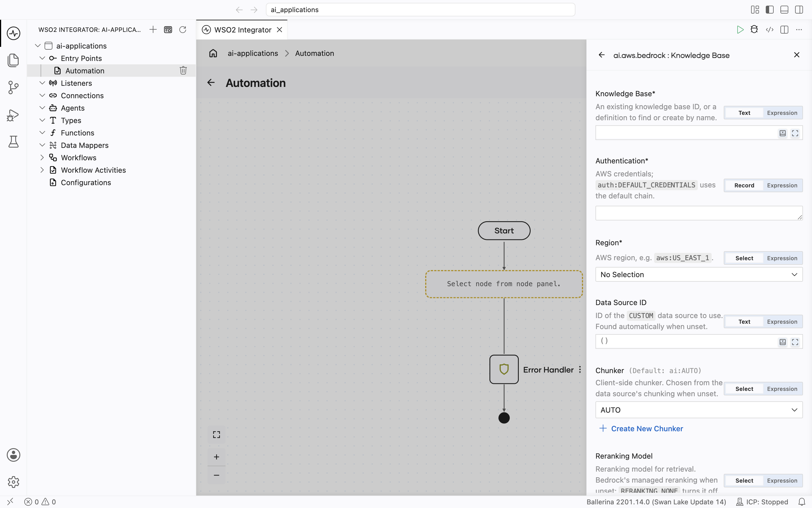Click the ai_applications command center search bar
This screenshot has height=508, width=812.
(420, 10)
